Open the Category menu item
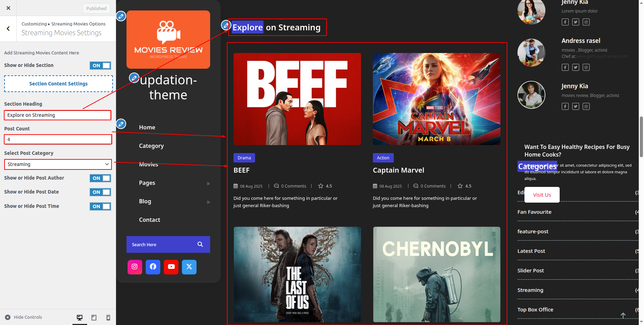 (x=151, y=146)
